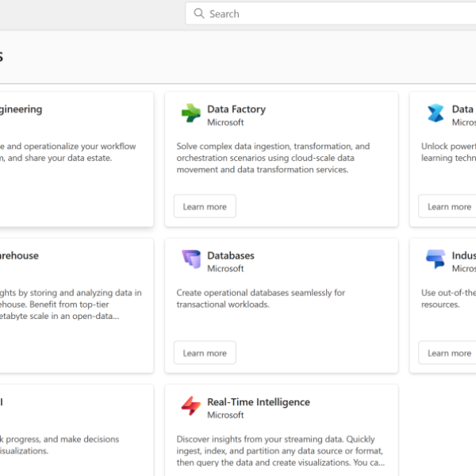Select the Real-Time Intelligence title
Screen dimensions: 476x476
click(259, 402)
